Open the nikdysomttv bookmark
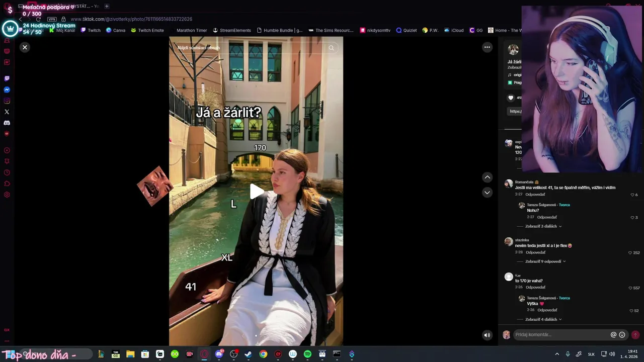The width and height of the screenshot is (644, 362). point(375,30)
